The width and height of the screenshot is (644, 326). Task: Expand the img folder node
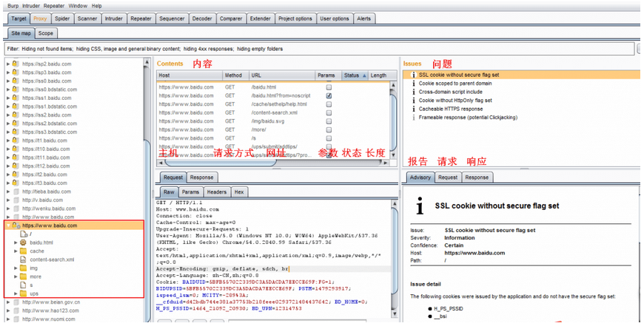coord(16,268)
